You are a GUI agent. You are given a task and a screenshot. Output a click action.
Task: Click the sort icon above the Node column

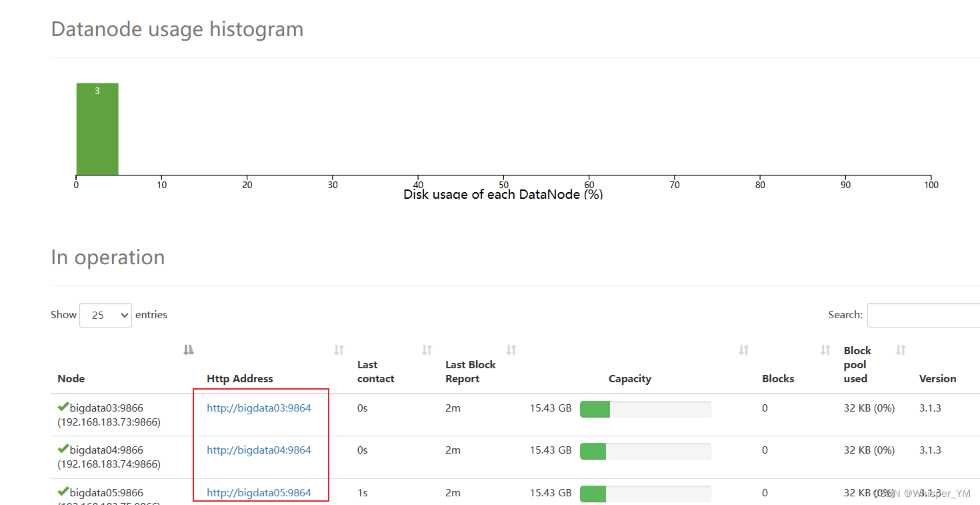click(x=189, y=349)
